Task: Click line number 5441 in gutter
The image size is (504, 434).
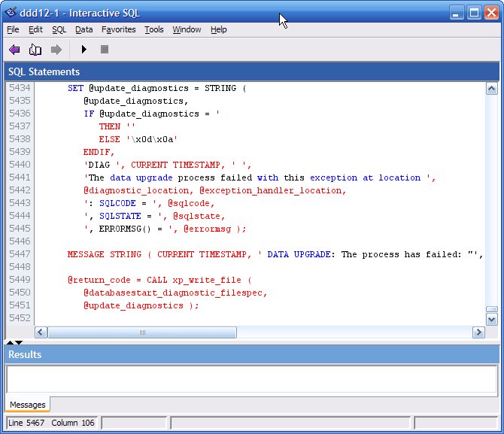Action: point(20,178)
